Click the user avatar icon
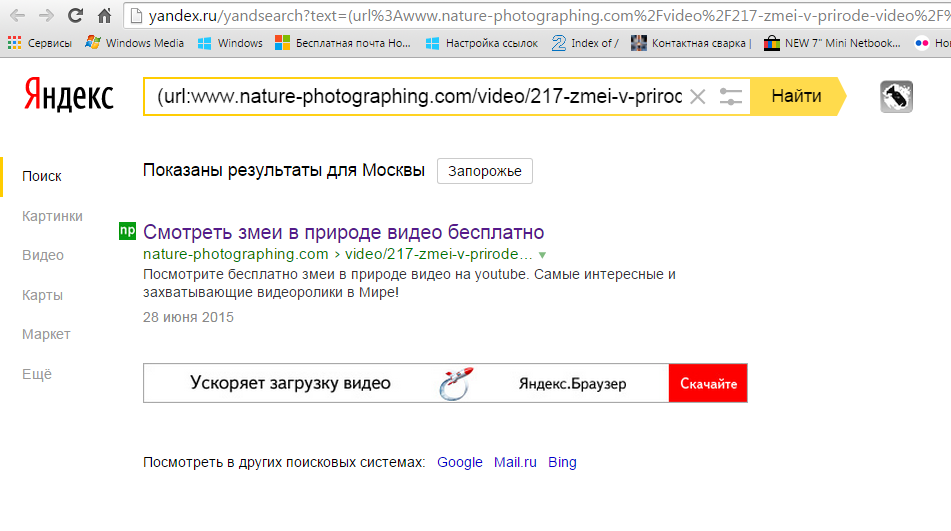This screenshot has height=531, width=951. click(896, 96)
